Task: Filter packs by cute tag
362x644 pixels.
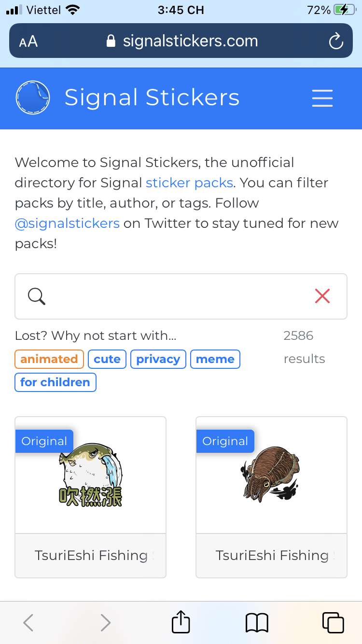Action: tap(107, 359)
